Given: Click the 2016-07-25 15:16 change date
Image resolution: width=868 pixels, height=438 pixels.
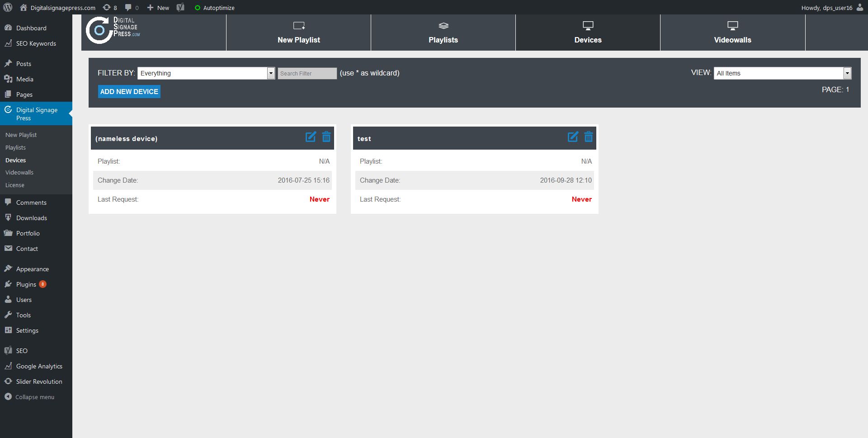Looking at the screenshot, I should click(x=304, y=180).
